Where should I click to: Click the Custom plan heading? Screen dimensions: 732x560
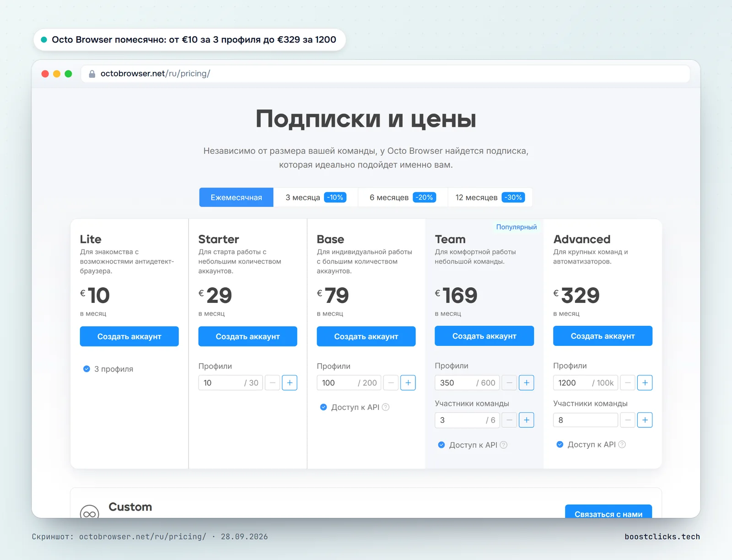click(x=130, y=507)
